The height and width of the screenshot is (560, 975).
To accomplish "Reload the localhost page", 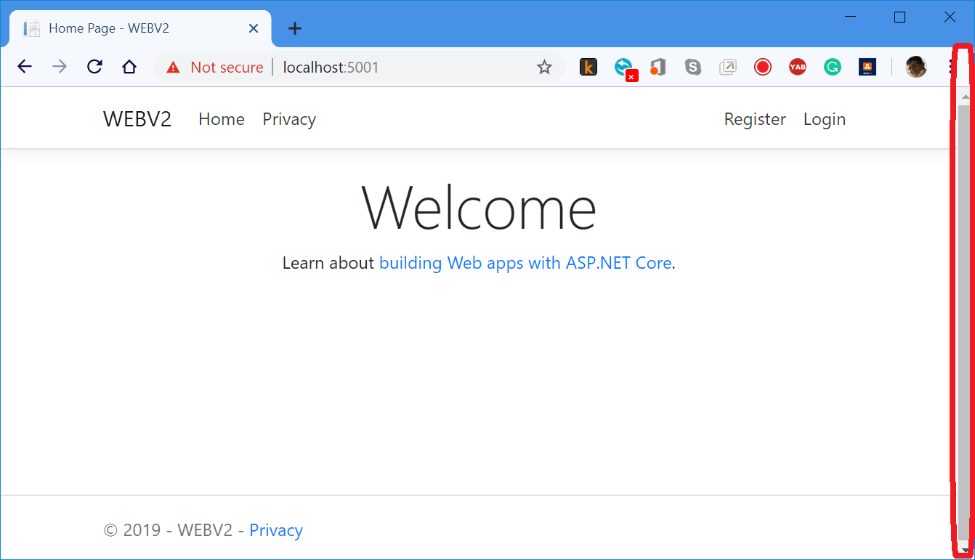I will [94, 67].
